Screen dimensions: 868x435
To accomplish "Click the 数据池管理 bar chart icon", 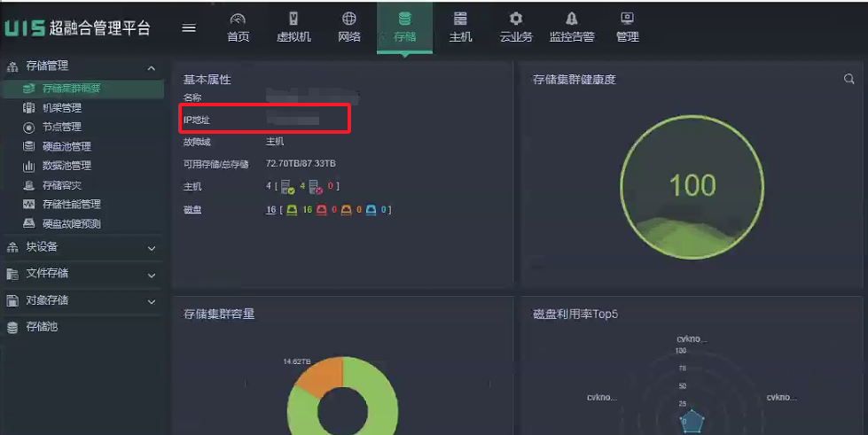I will [28, 166].
